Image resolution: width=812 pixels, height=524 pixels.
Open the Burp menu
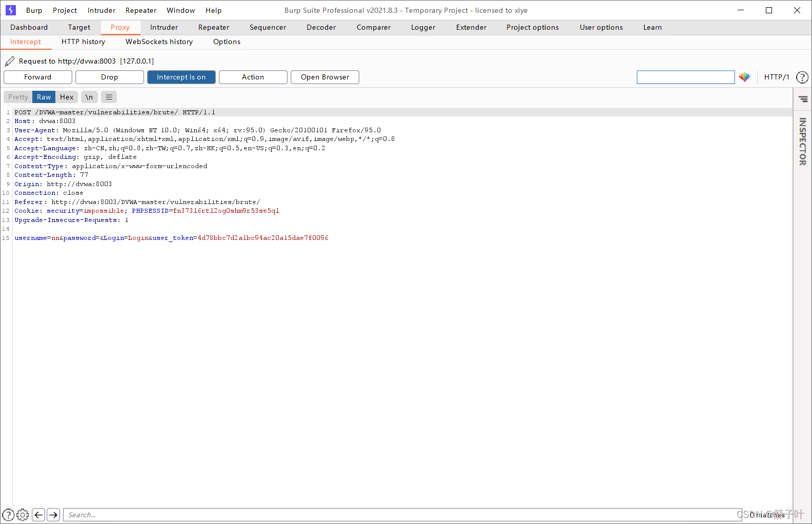34,10
